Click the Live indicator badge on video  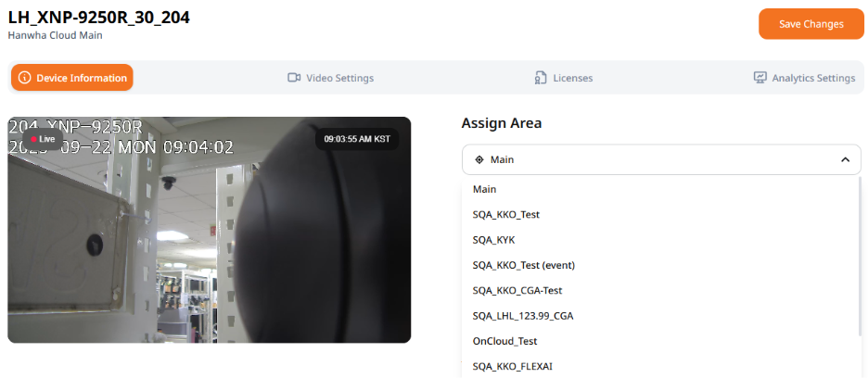(44, 139)
